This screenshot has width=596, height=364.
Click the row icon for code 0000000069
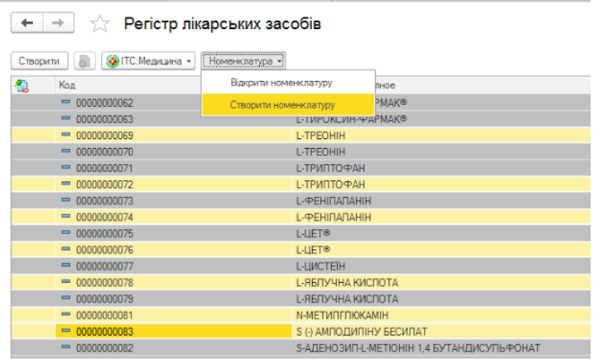pos(65,135)
